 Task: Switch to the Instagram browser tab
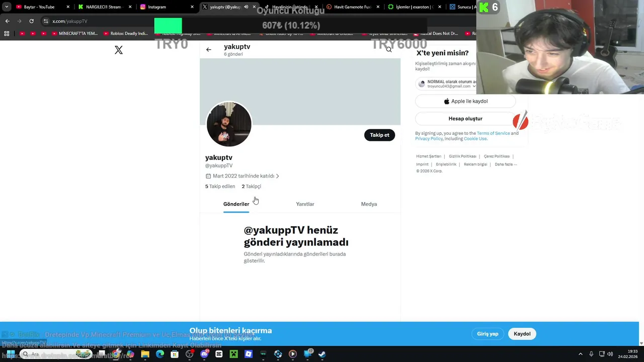click(167, 7)
